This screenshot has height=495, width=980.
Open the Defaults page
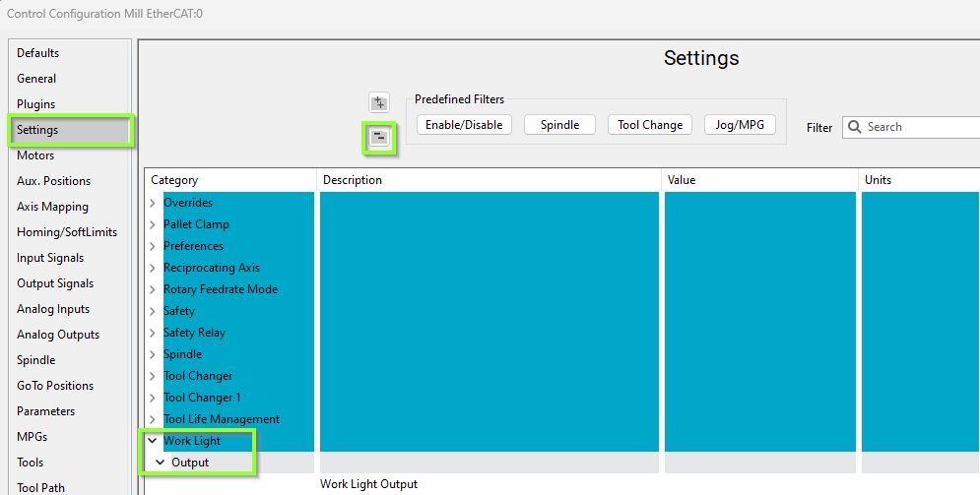pos(38,53)
